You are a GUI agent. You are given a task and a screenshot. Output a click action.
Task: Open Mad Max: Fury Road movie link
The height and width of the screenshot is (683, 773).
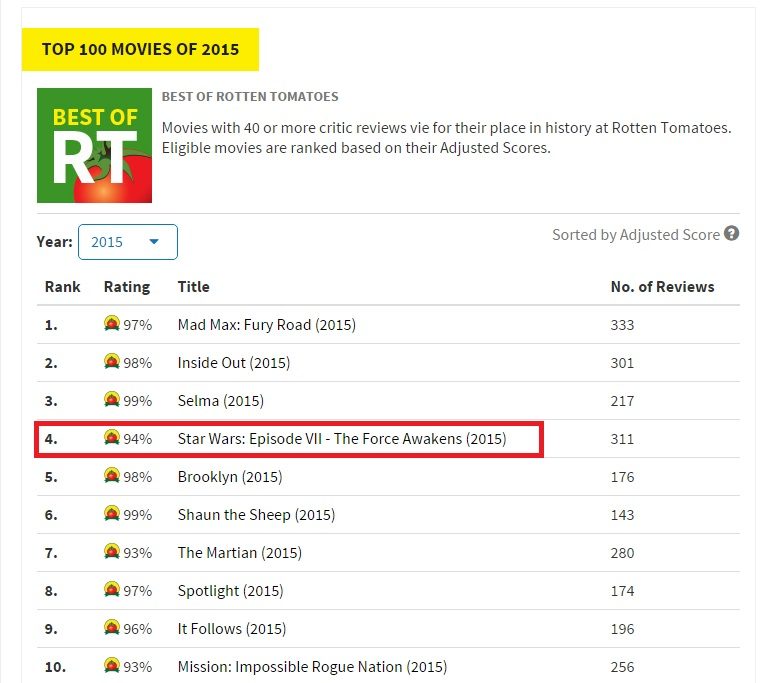tap(266, 325)
